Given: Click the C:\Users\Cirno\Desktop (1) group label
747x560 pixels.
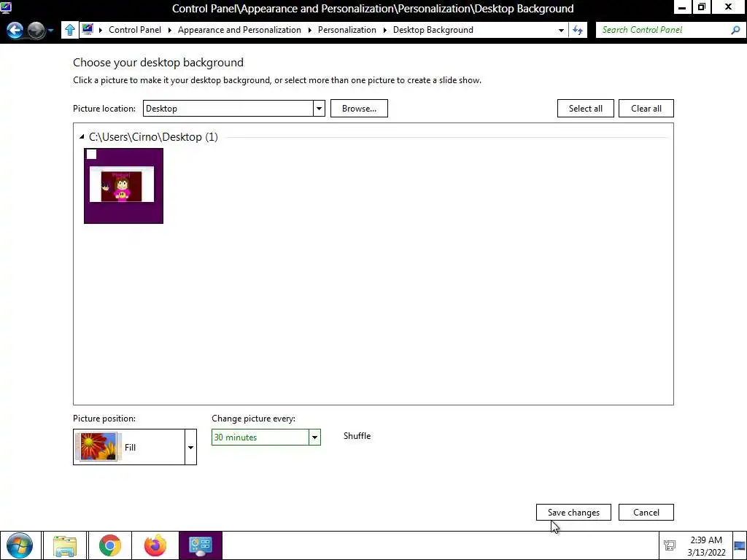Looking at the screenshot, I should pos(153,137).
